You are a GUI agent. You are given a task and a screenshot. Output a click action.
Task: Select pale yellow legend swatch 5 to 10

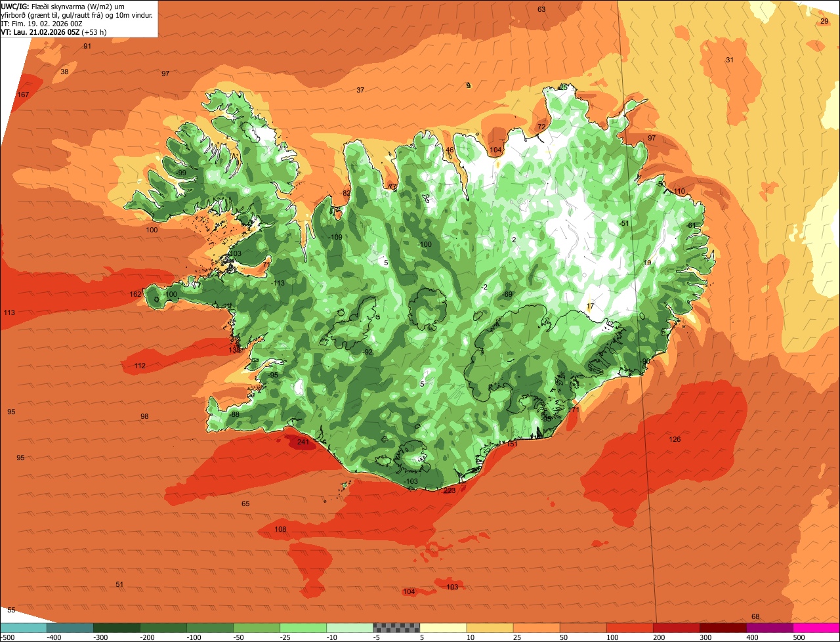point(443,628)
